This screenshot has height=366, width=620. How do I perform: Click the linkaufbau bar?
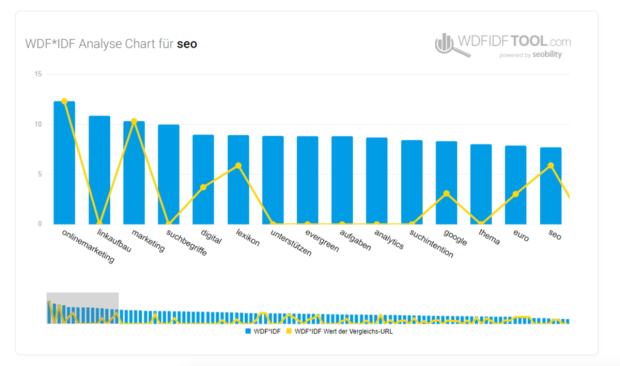tap(99, 170)
